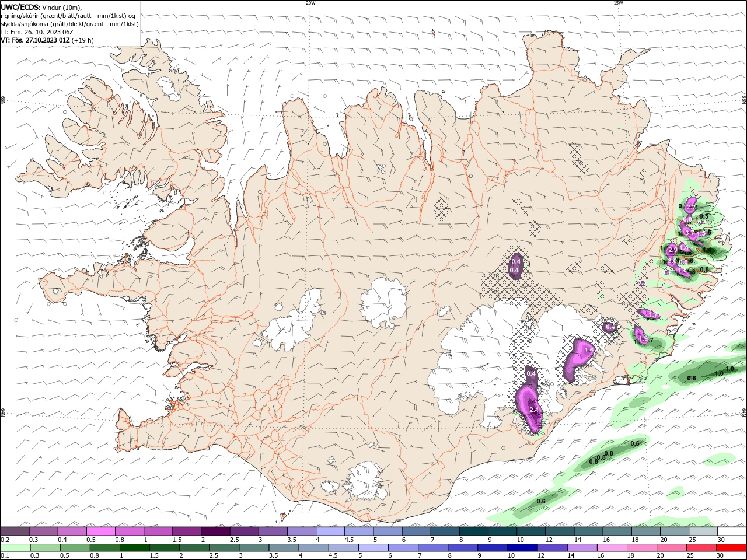This screenshot has width=747, height=560.
Task: Click the 0.5 precipitation value near east coast
Action: tap(704, 216)
